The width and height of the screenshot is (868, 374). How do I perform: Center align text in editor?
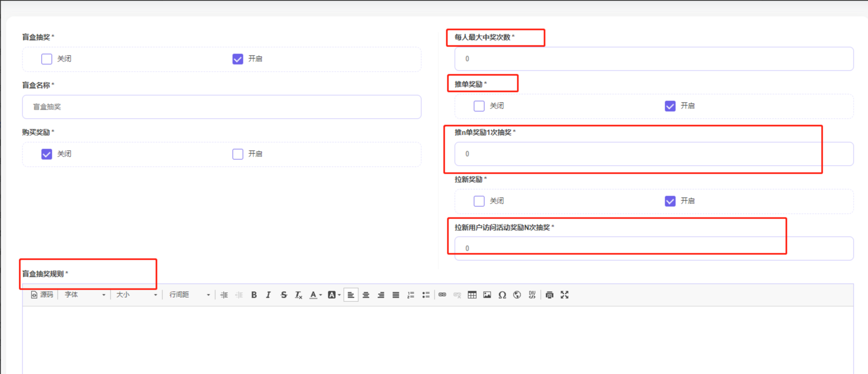point(366,295)
